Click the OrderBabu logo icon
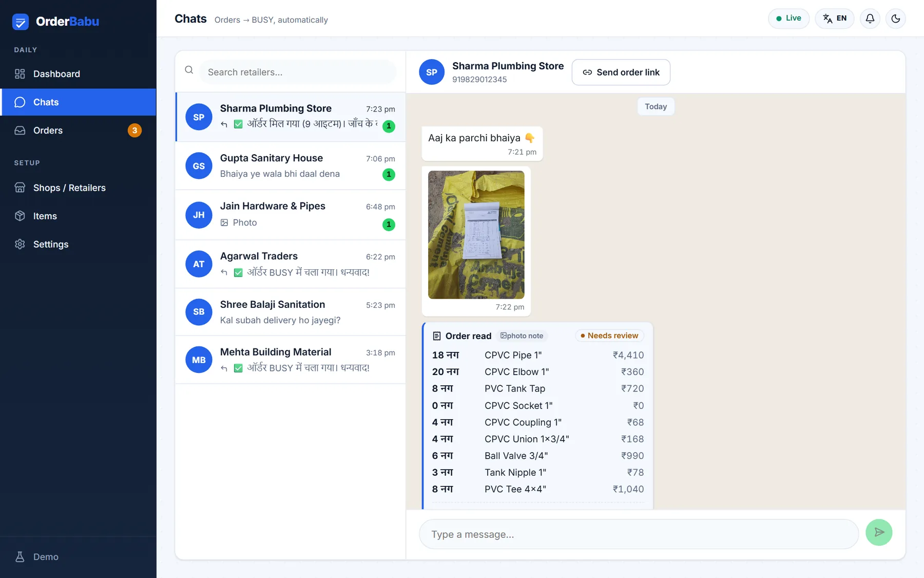Image resolution: width=924 pixels, height=578 pixels. [21, 22]
